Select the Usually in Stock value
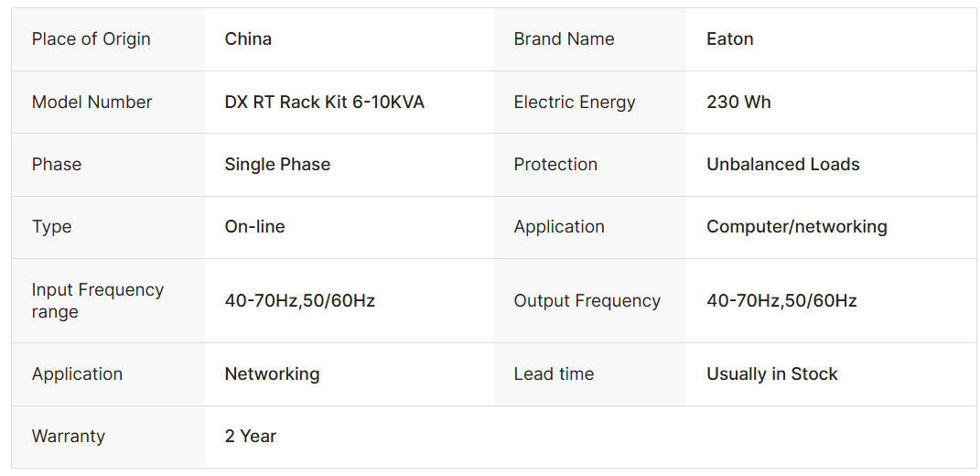The height and width of the screenshot is (476, 980). click(x=771, y=374)
